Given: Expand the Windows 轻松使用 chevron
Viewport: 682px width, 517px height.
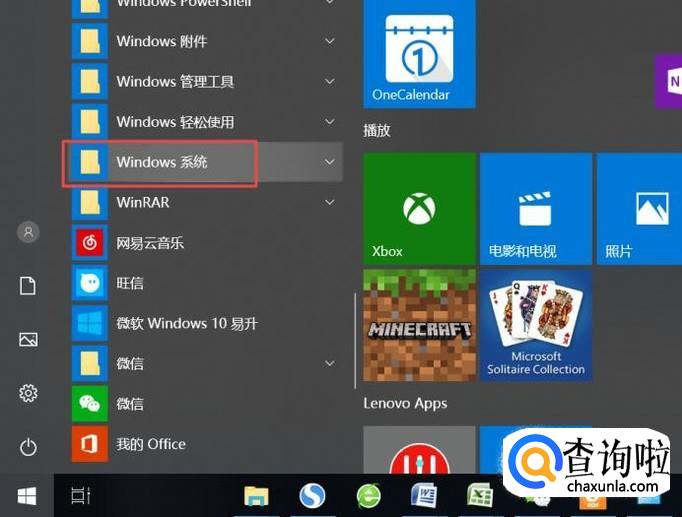Looking at the screenshot, I should (x=330, y=122).
